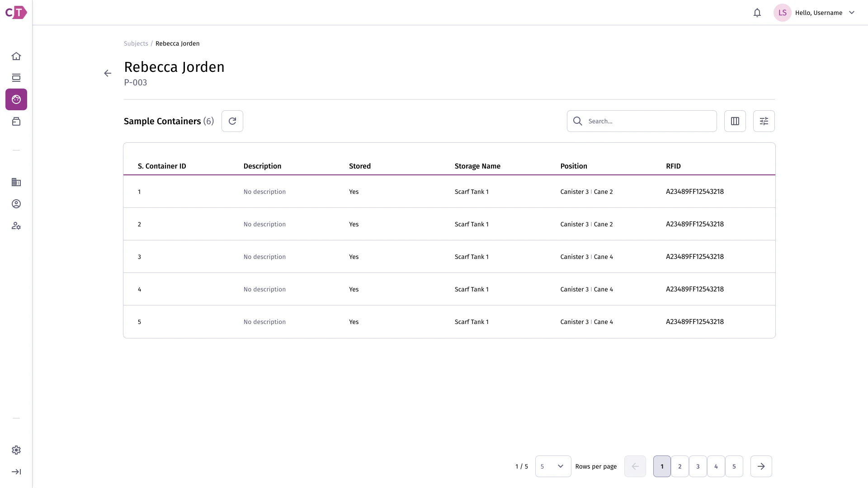This screenshot has height=488, width=868.
Task: Sort by the S. Container ID column header
Action: click(x=162, y=166)
